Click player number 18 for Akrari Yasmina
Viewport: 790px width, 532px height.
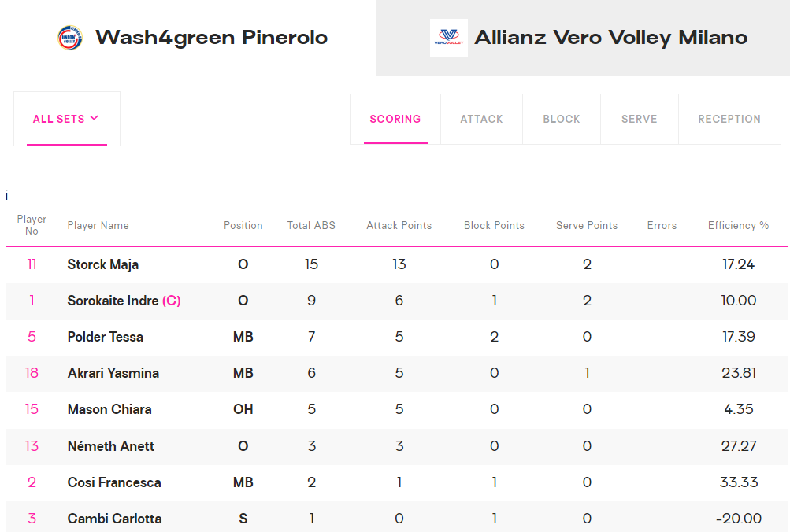pyautogui.click(x=32, y=373)
